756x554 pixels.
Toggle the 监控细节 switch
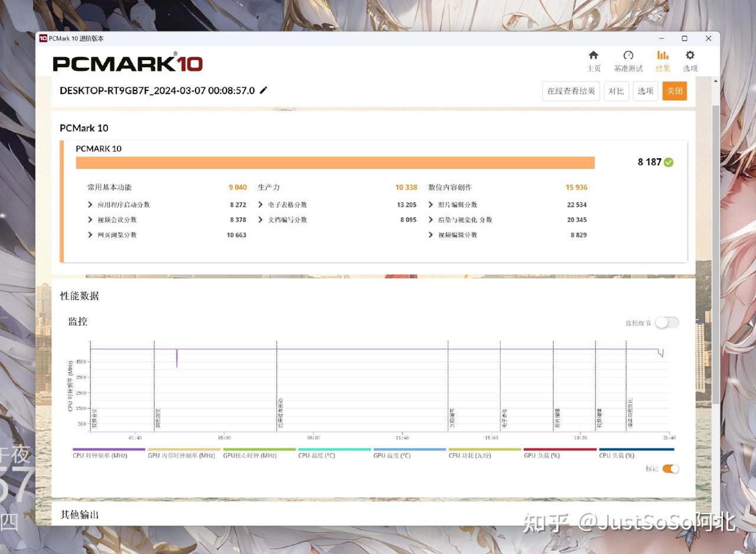click(x=667, y=322)
